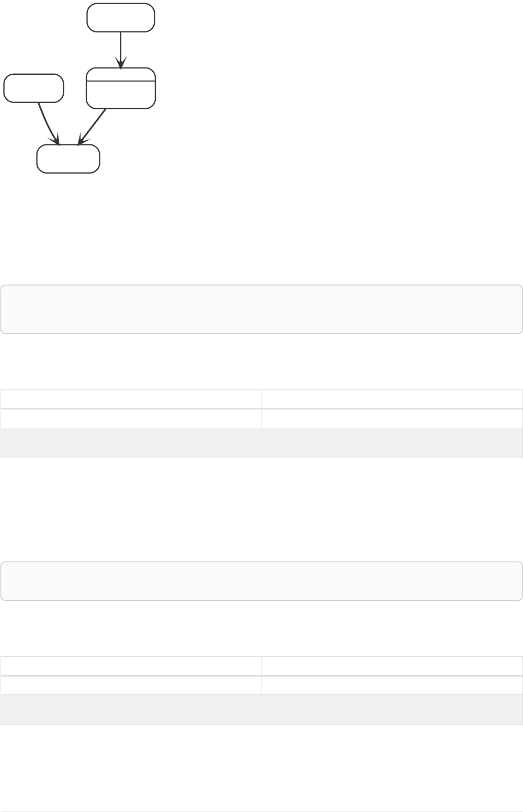Click the topmost node in the diagram

coord(120,18)
